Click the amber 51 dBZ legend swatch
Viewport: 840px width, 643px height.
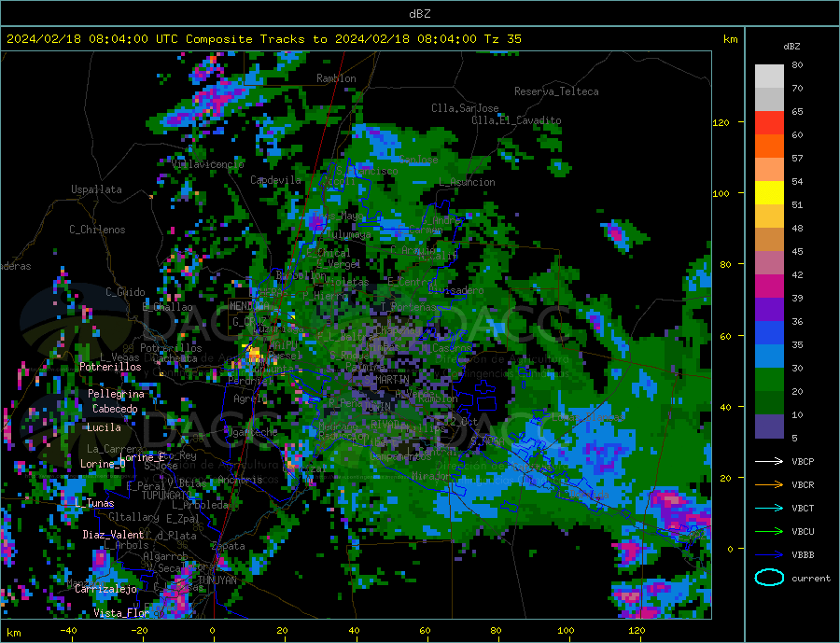(769, 216)
